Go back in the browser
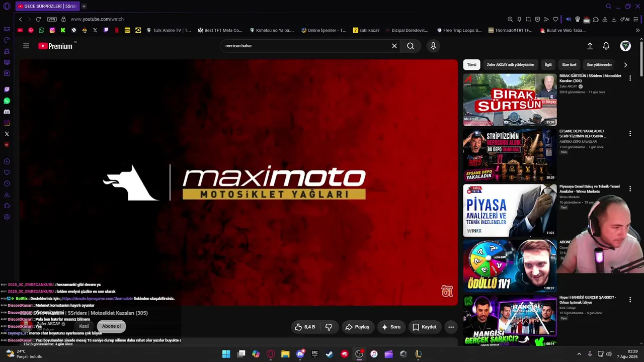This screenshot has height=362, width=644. tap(20, 19)
